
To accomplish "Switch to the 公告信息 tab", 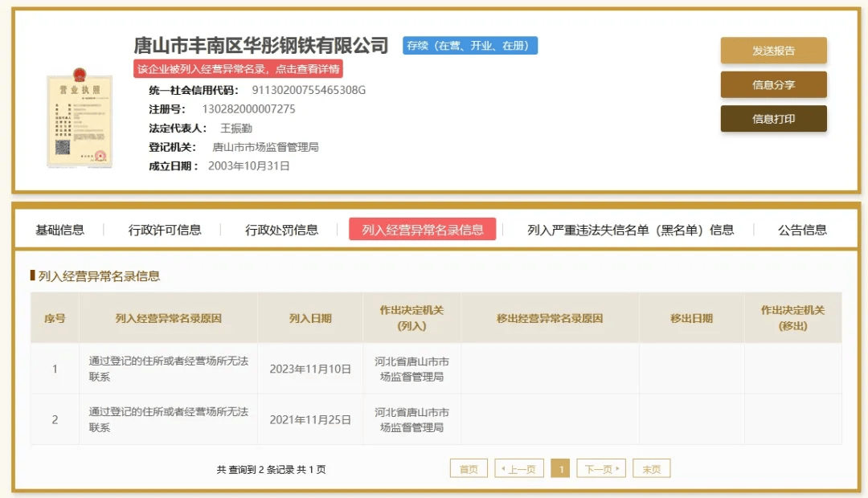I will click(x=802, y=230).
